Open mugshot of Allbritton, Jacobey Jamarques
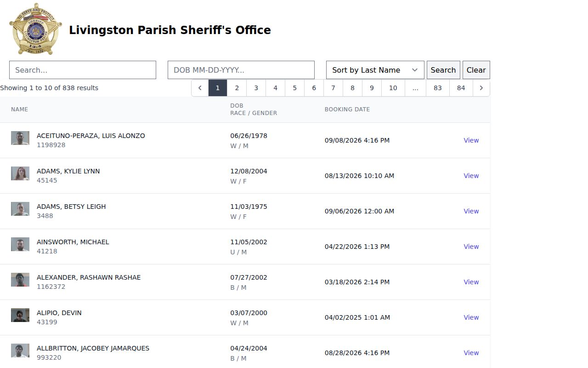The width and height of the screenshot is (588, 368). 20,351
